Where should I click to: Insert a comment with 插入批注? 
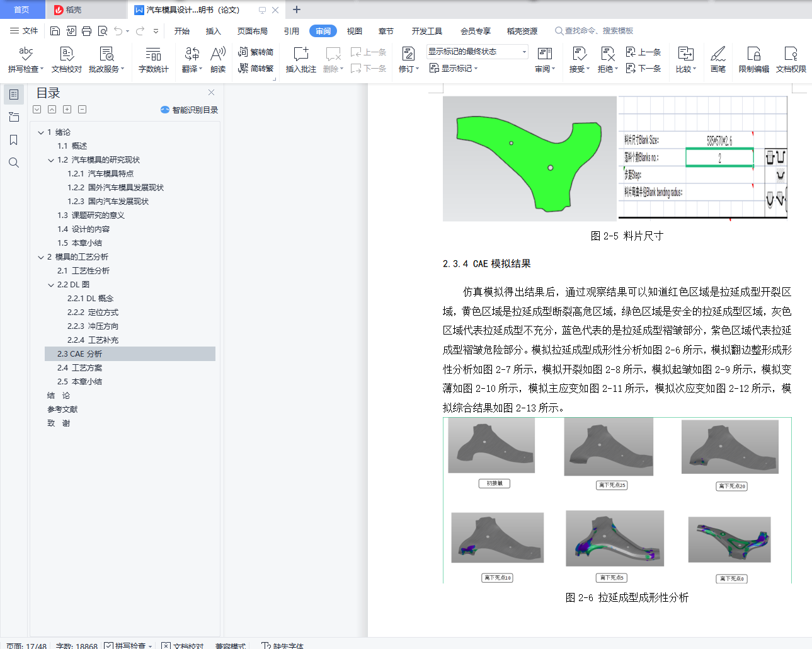(x=301, y=60)
